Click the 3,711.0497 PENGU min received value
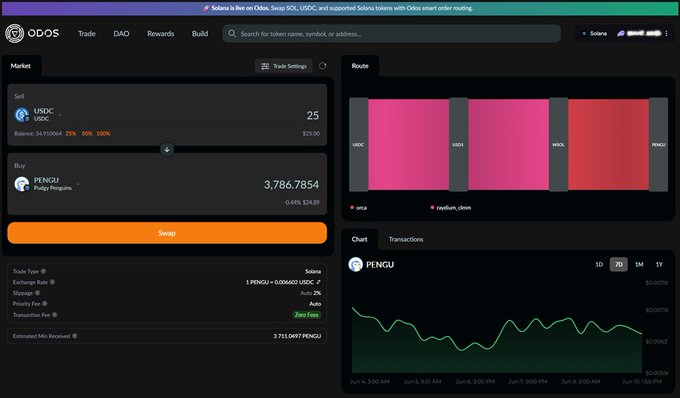This screenshot has width=680, height=398. (x=297, y=336)
